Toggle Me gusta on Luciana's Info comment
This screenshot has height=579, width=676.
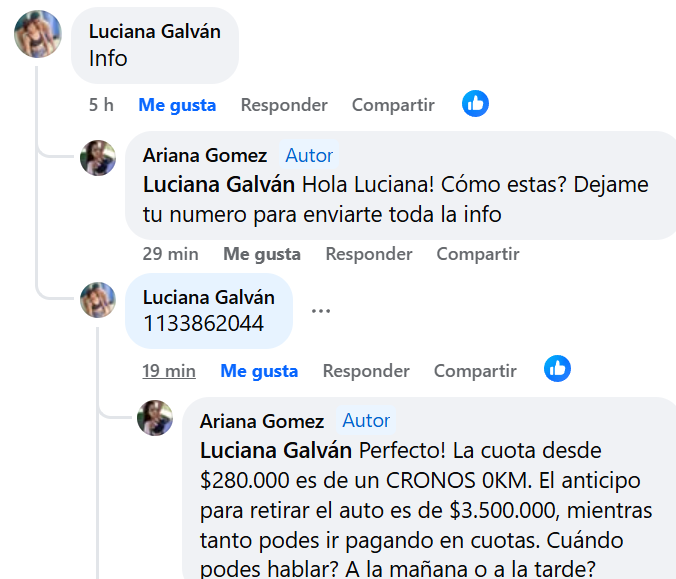point(177,105)
